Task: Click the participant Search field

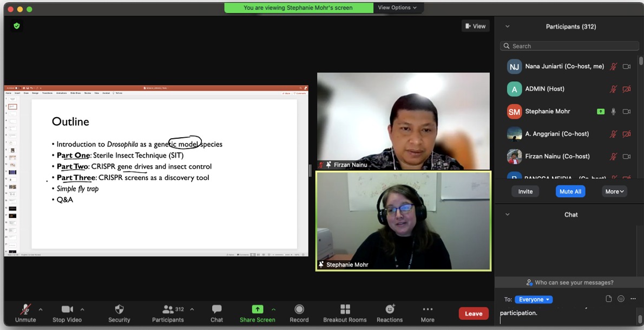Action: tap(569, 46)
